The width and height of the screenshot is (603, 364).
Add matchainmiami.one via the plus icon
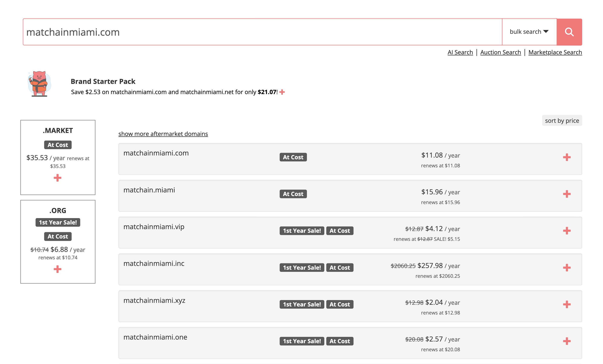(567, 341)
